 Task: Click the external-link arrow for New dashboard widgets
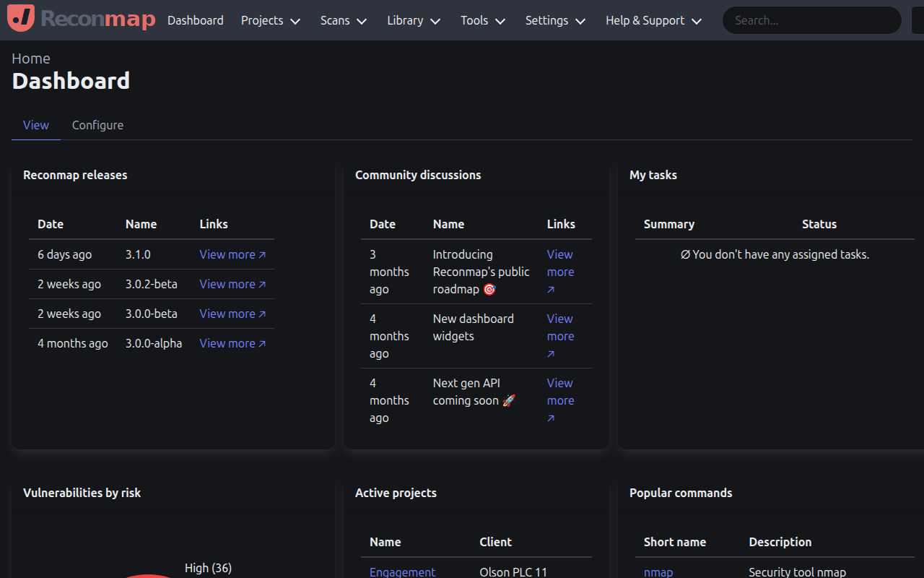(550, 353)
